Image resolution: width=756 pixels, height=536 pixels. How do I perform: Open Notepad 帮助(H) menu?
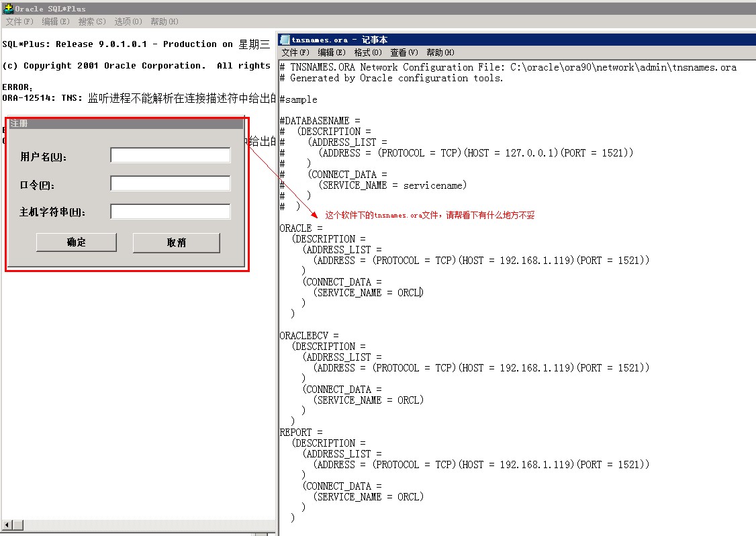(440, 52)
